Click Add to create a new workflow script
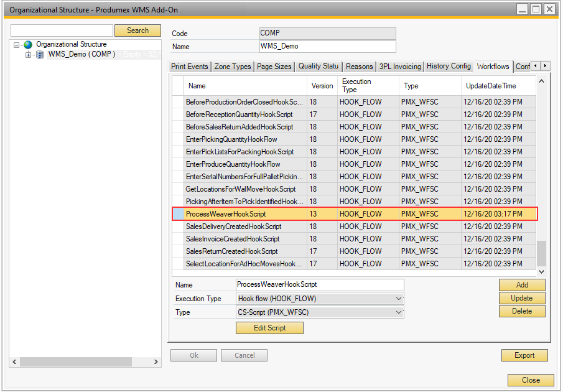The width and height of the screenshot is (563, 392). coord(522,285)
